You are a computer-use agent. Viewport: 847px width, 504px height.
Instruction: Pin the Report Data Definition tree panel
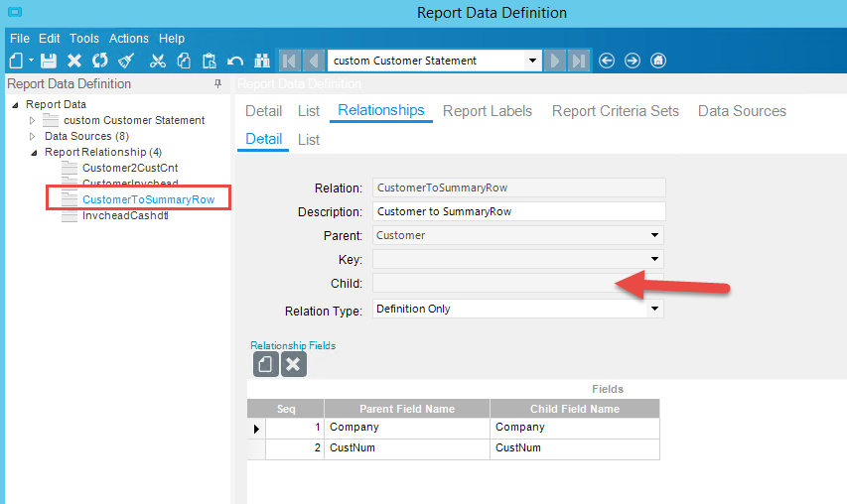pos(217,83)
